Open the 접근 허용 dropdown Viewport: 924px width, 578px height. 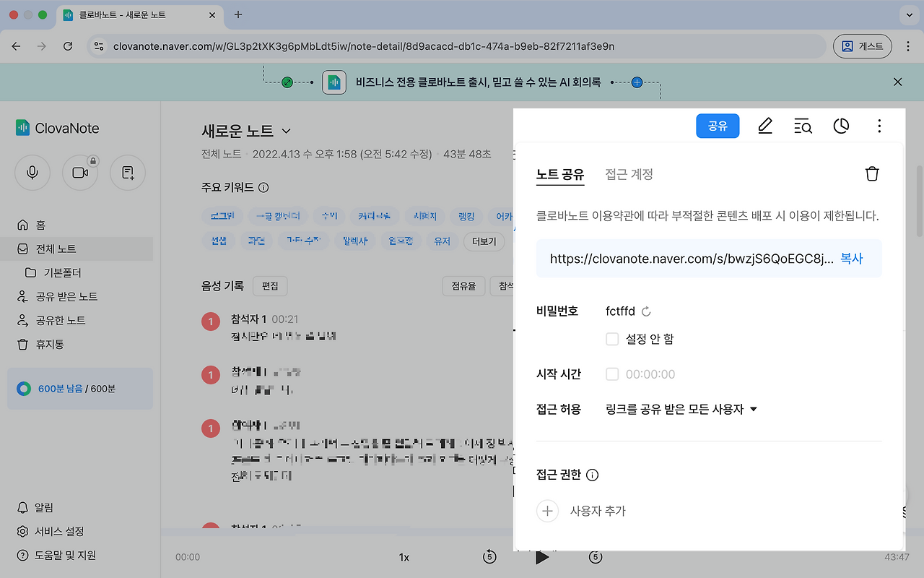(x=681, y=409)
